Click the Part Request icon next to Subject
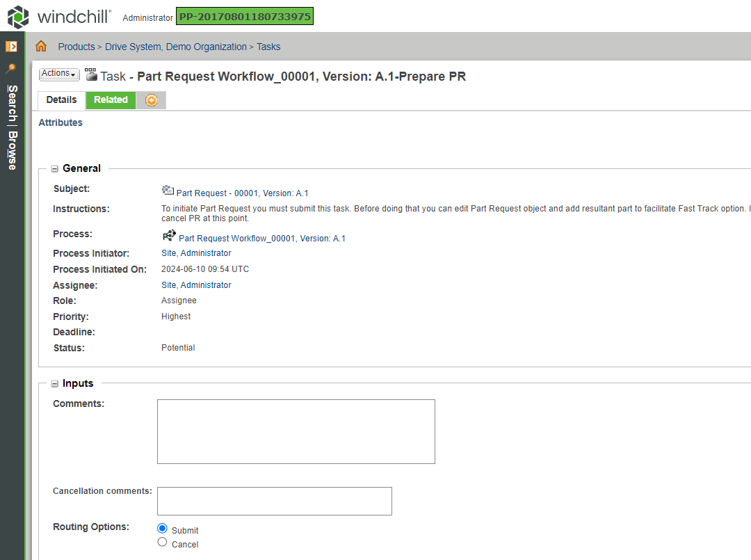This screenshot has width=751, height=560. (167, 189)
